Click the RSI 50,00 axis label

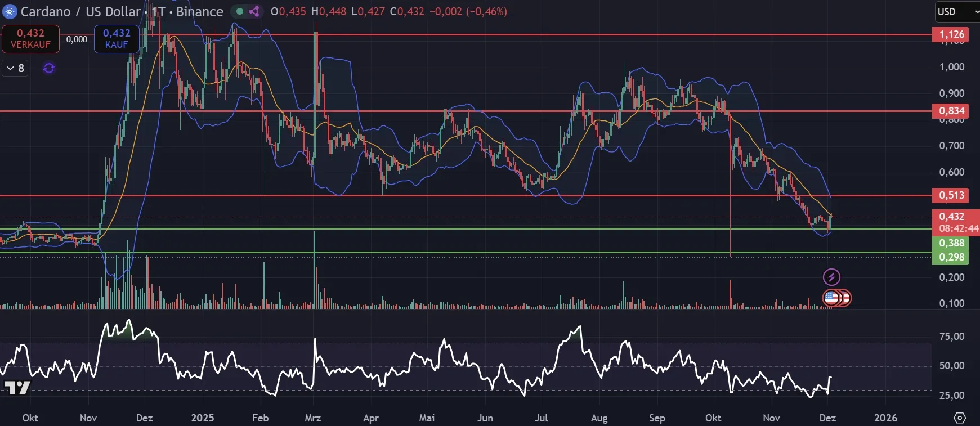point(952,366)
